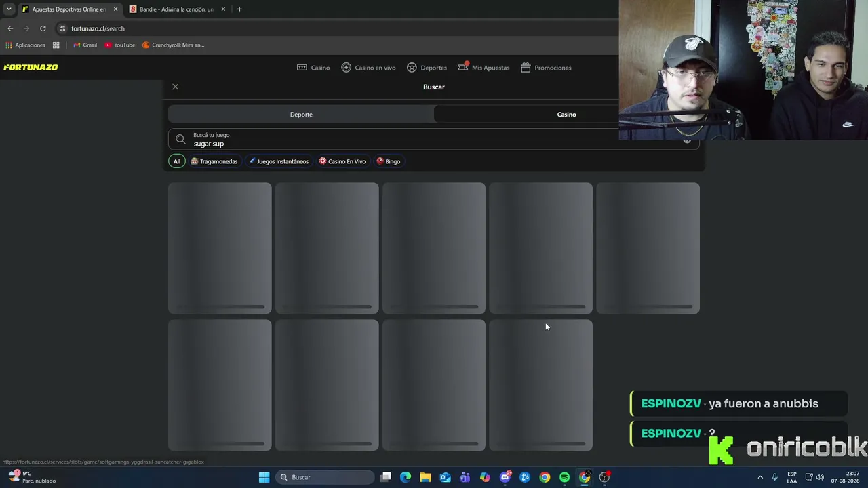868x488 pixels.
Task: Reload the current page
Action: pyautogui.click(x=43, y=28)
